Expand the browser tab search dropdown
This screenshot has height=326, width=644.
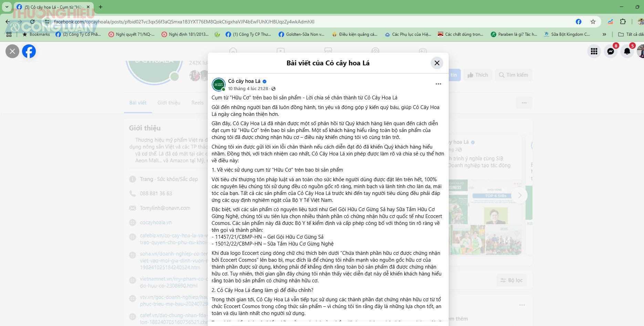point(7,7)
